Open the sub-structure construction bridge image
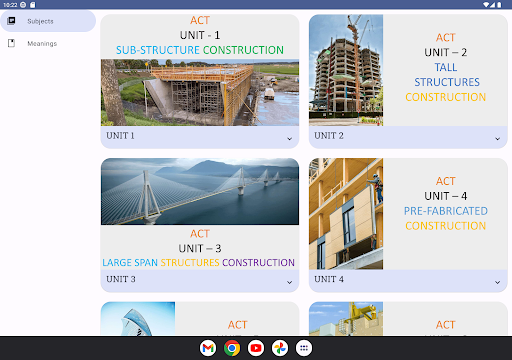 coord(200,92)
